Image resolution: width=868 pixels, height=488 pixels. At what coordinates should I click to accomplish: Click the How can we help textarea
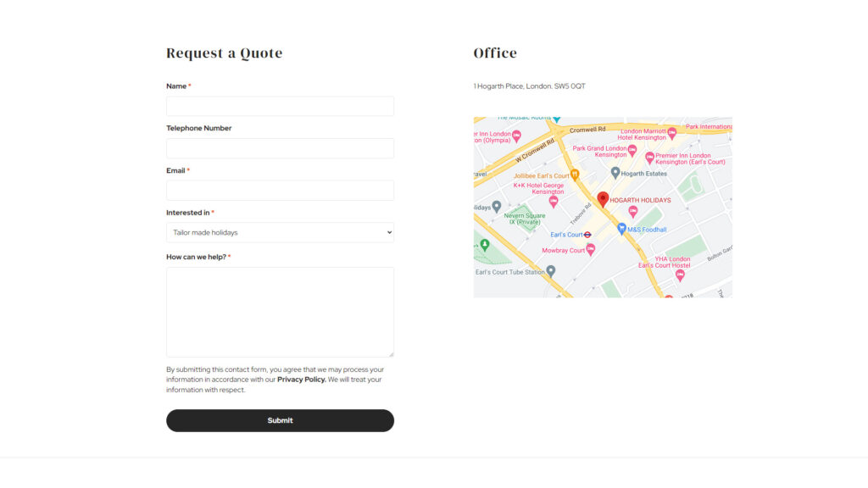click(x=280, y=312)
